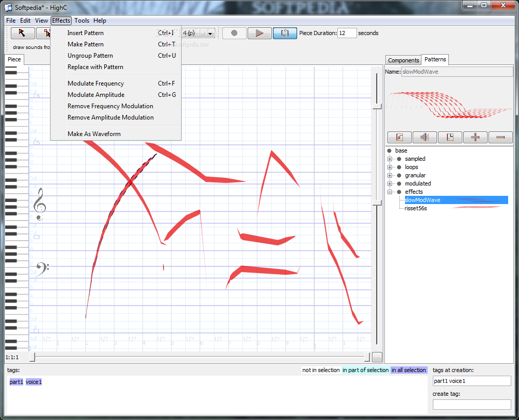Viewport: 519px width, 420px height.
Task: Select the loops tree item
Action: click(411, 167)
